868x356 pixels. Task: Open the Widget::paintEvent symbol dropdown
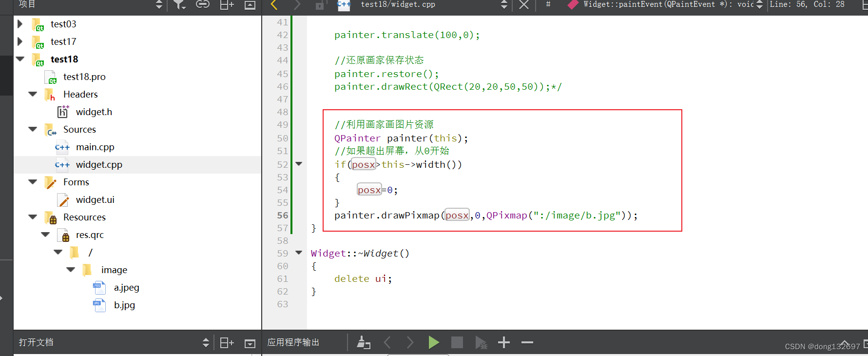pyautogui.click(x=759, y=5)
